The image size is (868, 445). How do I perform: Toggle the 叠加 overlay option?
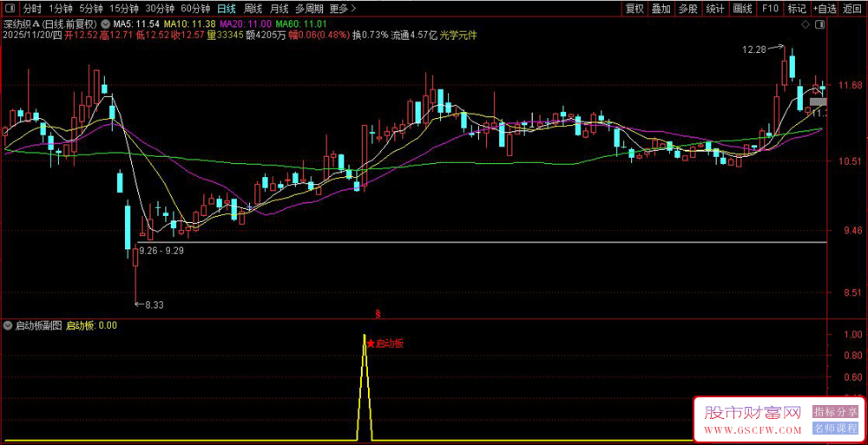661,9
